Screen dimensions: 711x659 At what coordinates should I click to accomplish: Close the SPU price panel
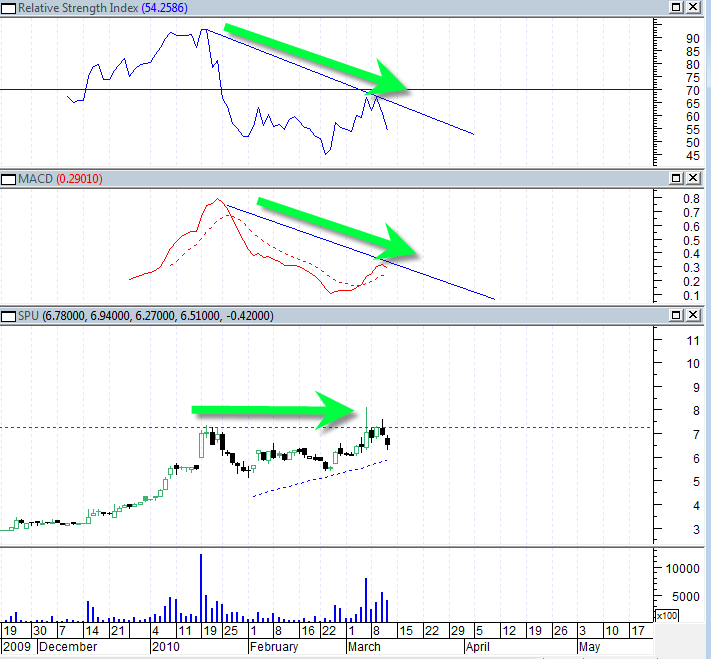(x=693, y=315)
